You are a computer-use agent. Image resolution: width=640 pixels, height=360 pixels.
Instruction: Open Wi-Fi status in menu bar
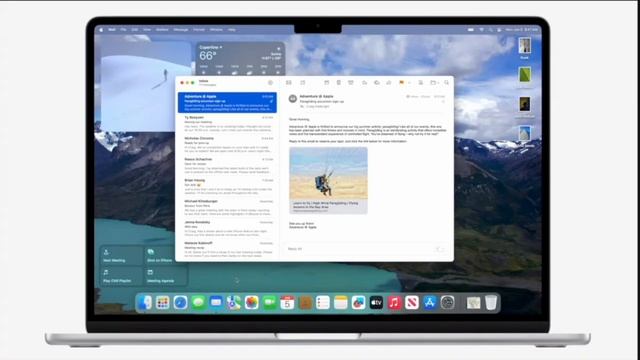click(481, 30)
